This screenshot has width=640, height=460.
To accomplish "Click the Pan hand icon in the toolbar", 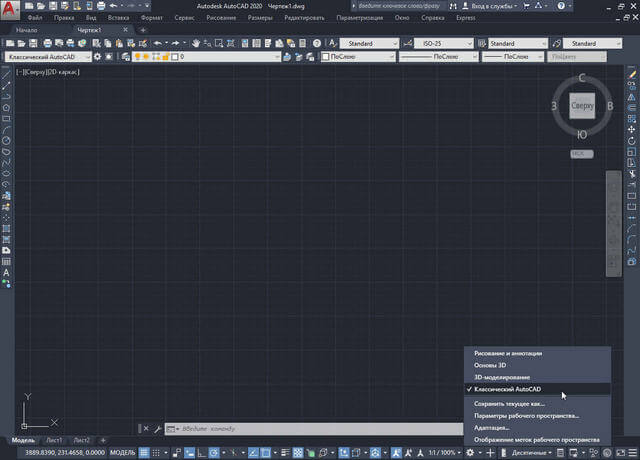I will [196, 44].
